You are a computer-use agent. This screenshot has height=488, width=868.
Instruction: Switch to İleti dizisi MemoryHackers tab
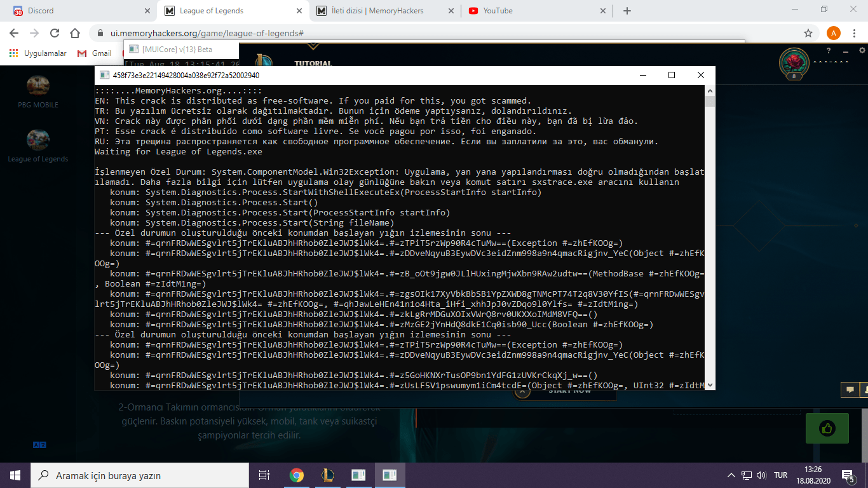(384, 11)
